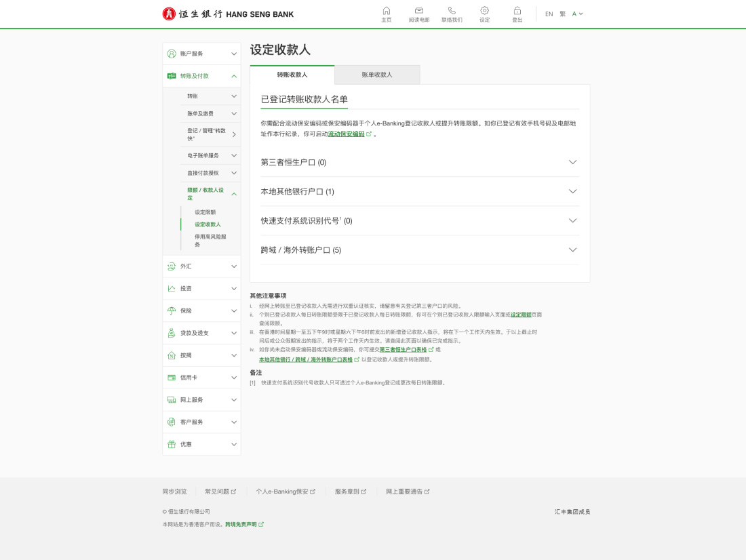Screen dimensions: 746x560
Task: Click the 信用卡 card icon in sidebar
Action: (x=172, y=378)
